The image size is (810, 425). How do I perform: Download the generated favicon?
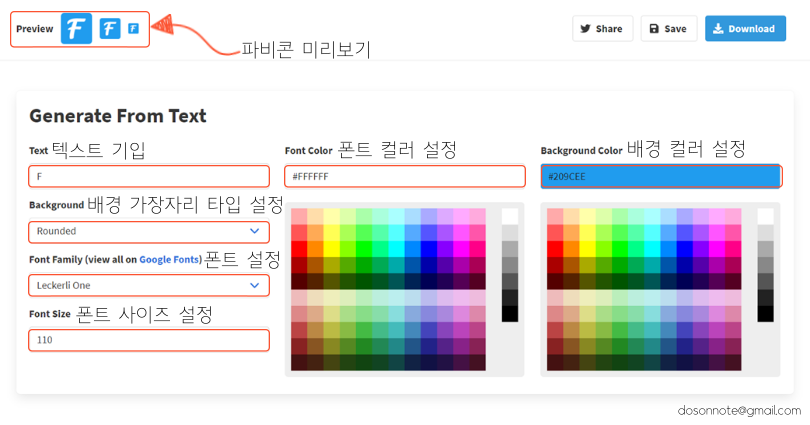745,28
